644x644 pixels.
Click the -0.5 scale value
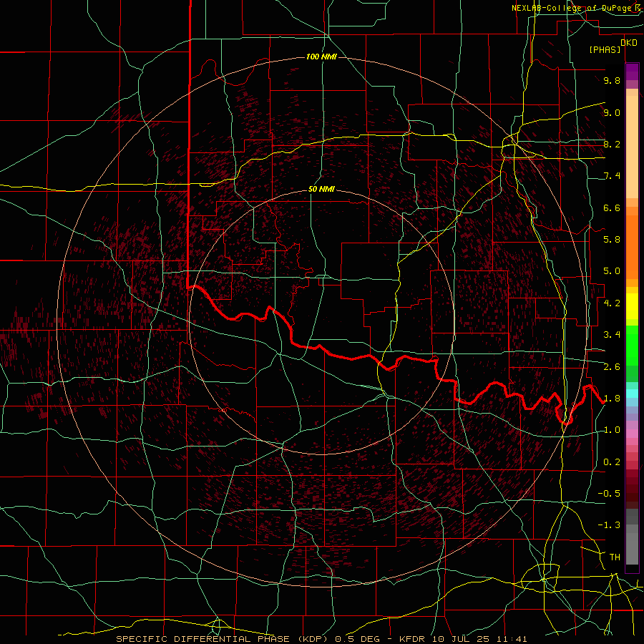pyautogui.click(x=609, y=494)
